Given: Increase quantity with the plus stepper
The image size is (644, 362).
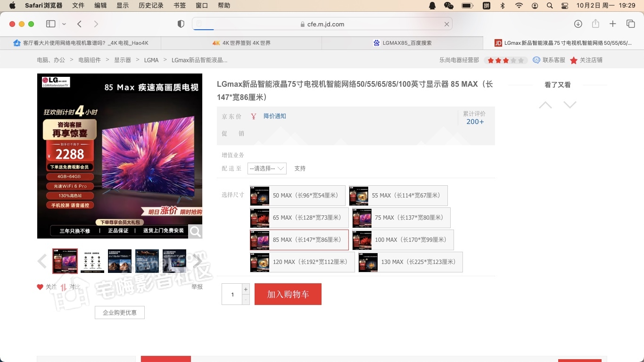Looking at the screenshot, I should point(246,289).
